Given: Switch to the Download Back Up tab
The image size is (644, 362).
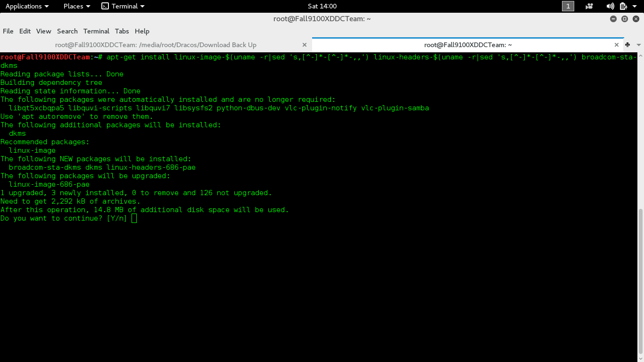Looking at the screenshot, I should click(155, 45).
